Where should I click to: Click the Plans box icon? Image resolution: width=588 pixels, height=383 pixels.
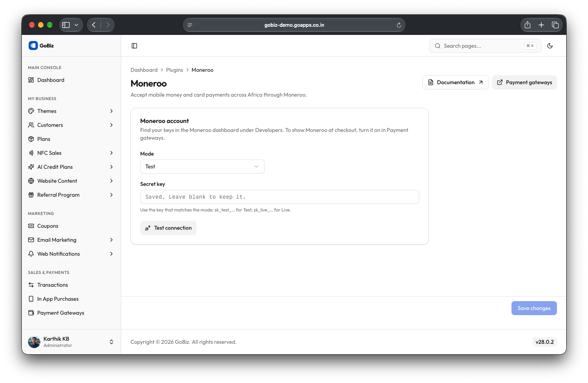pos(31,139)
